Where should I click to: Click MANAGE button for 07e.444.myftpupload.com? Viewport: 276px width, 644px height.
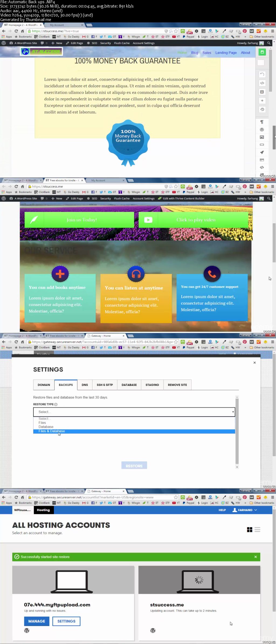point(37,621)
